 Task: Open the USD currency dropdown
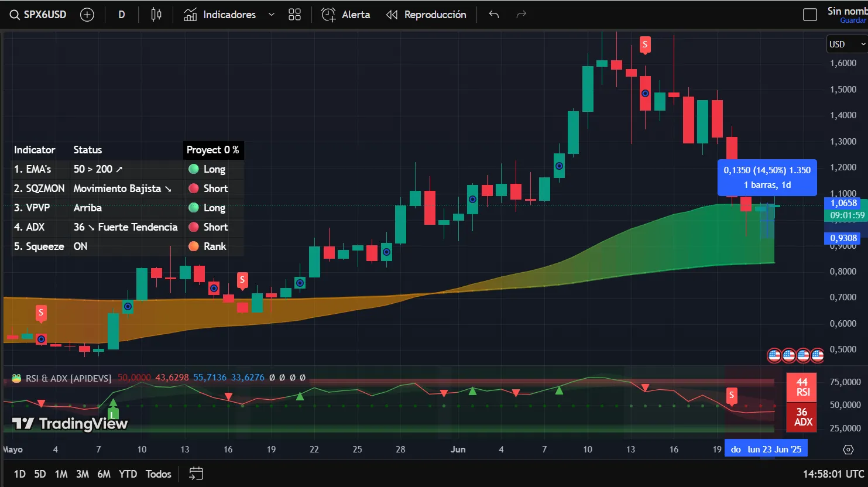(846, 43)
